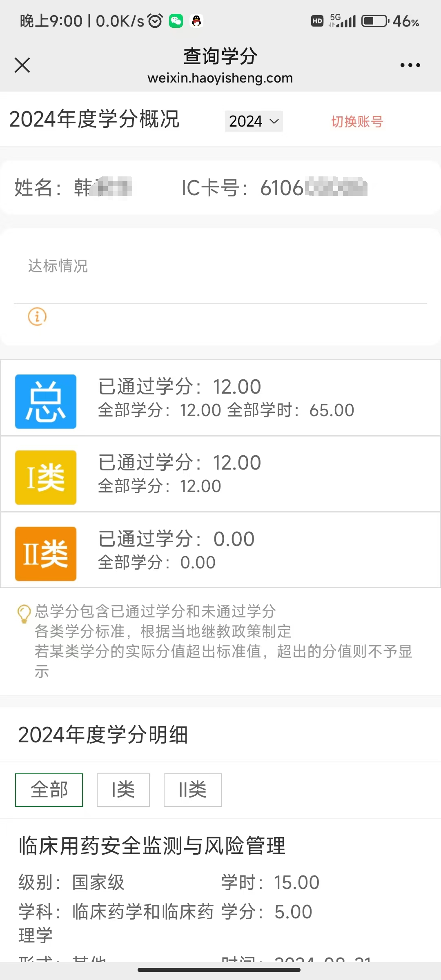Image resolution: width=441 pixels, height=980 pixels.
Task: Close the 查询学分 web page
Action: click(22, 65)
